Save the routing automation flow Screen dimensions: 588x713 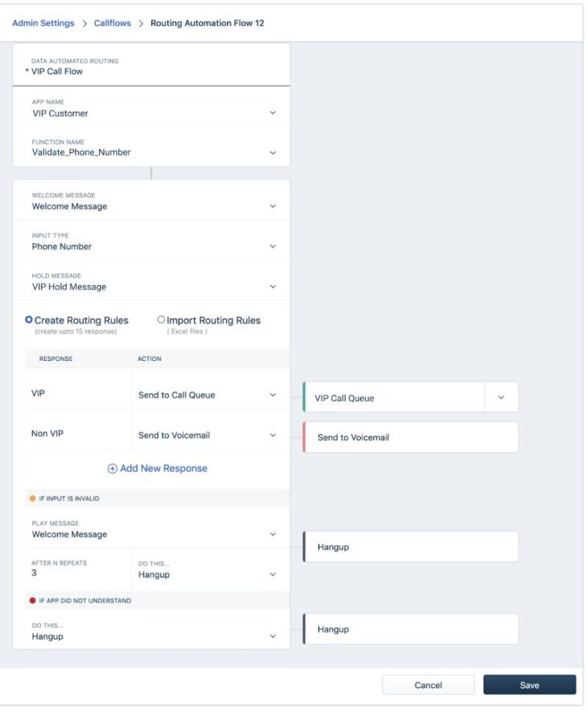click(x=529, y=685)
